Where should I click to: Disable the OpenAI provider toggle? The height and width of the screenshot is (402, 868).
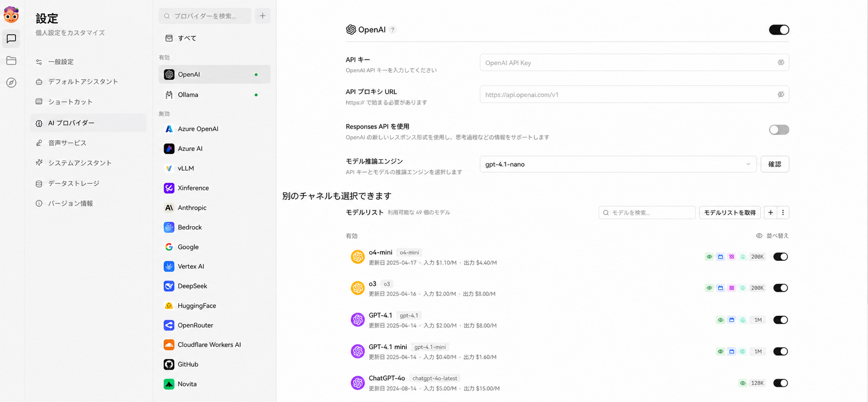(x=779, y=30)
